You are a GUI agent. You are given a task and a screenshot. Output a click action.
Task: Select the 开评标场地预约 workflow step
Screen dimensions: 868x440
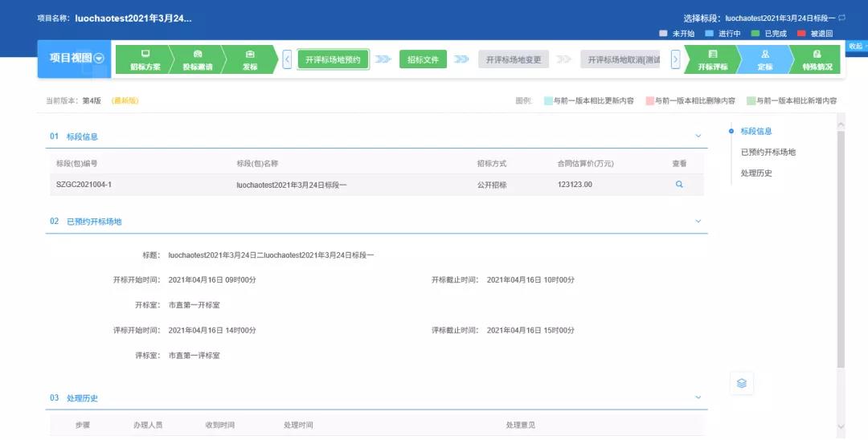click(x=333, y=60)
